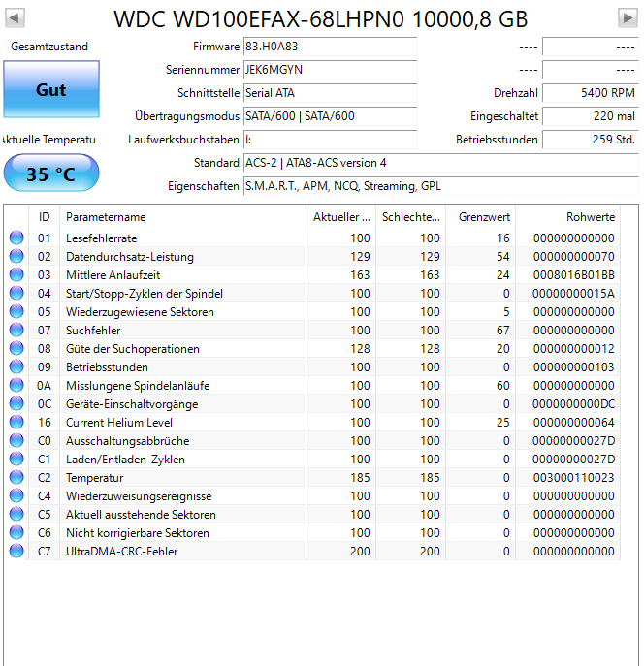Click current value 129 of Datendurchsatz-Leistung
Screen dimensions: 644x666
pyautogui.click(x=360, y=257)
